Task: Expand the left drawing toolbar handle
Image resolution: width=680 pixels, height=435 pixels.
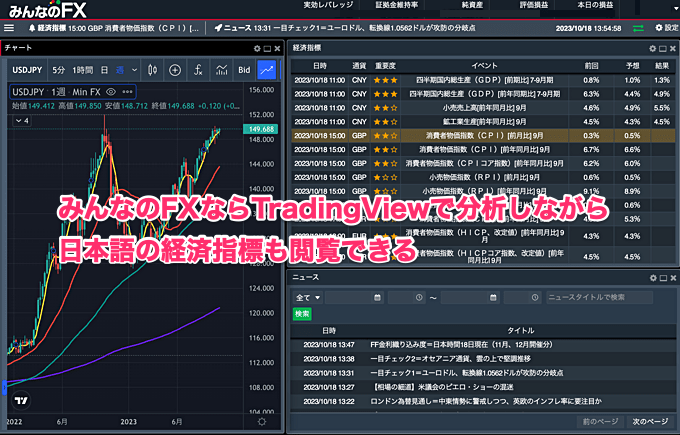Action: [4, 387]
